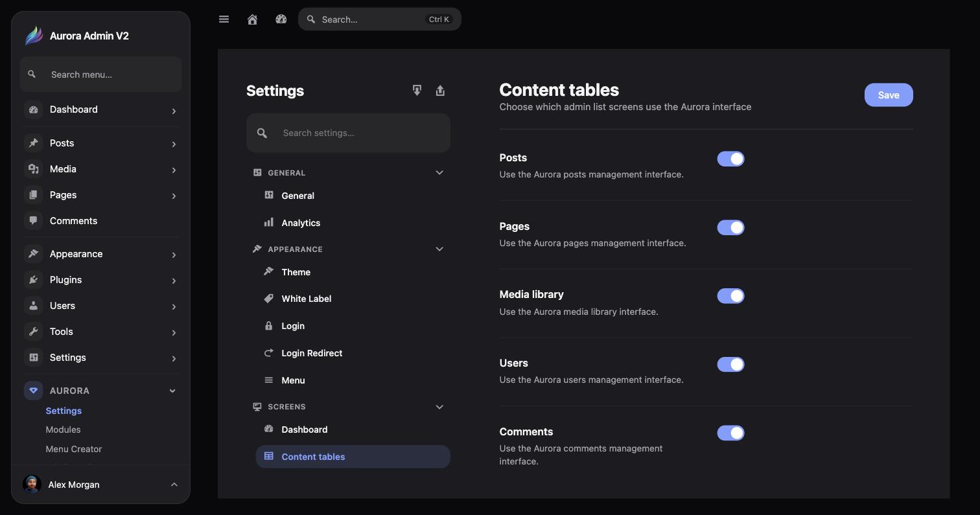Select the Theme settings item
This screenshot has height=515, width=980.
[x=353, y=272]
